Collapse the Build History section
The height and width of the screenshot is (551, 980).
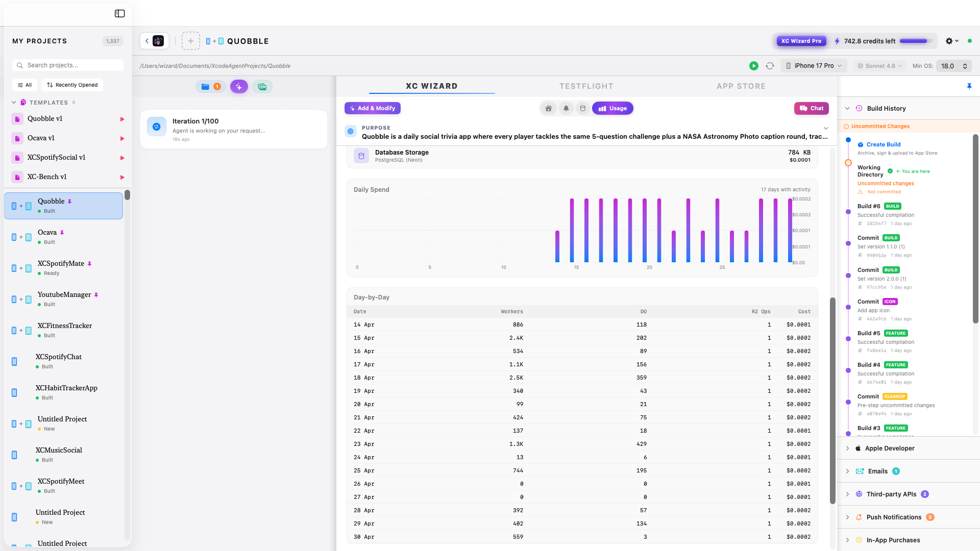click(847, 108)
